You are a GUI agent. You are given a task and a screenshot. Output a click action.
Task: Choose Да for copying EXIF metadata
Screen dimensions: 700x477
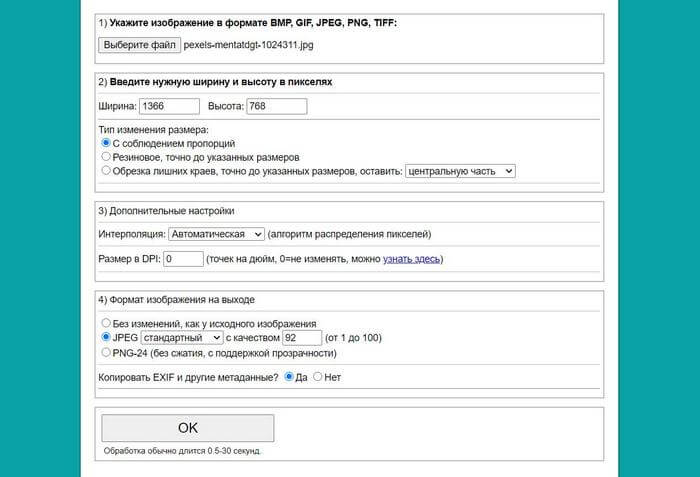coord(289,377)
